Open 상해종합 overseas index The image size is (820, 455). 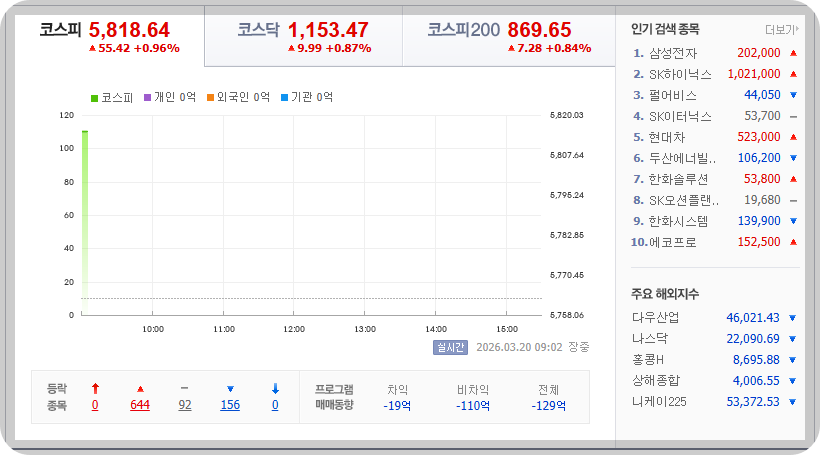[656, 381]
